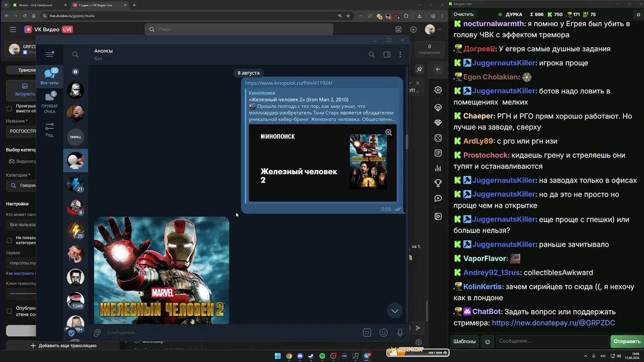Click the VK Видео LIVE logo
The height and width of the screenshot is (362, 644).
[x=49, y=30]
